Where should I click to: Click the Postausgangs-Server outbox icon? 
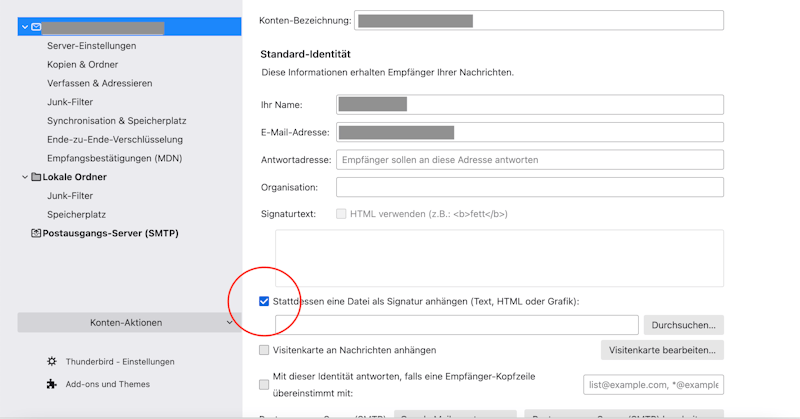tap(36, 233)
